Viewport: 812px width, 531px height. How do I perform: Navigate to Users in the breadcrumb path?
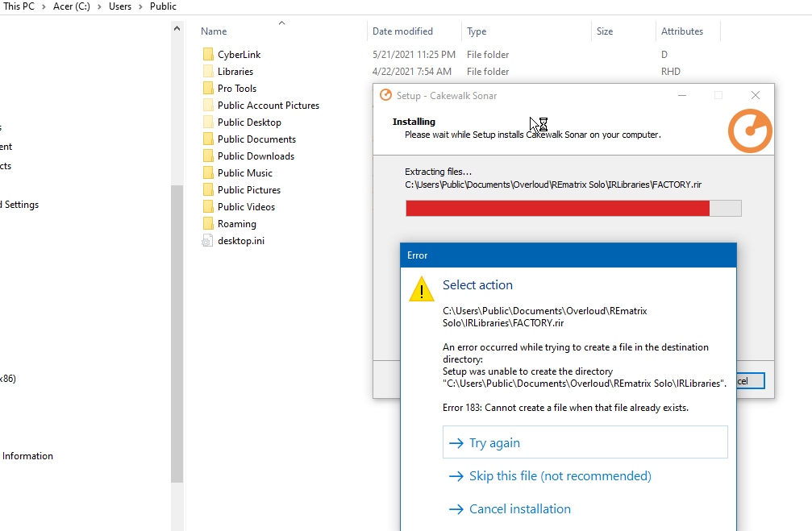(120, 6)
